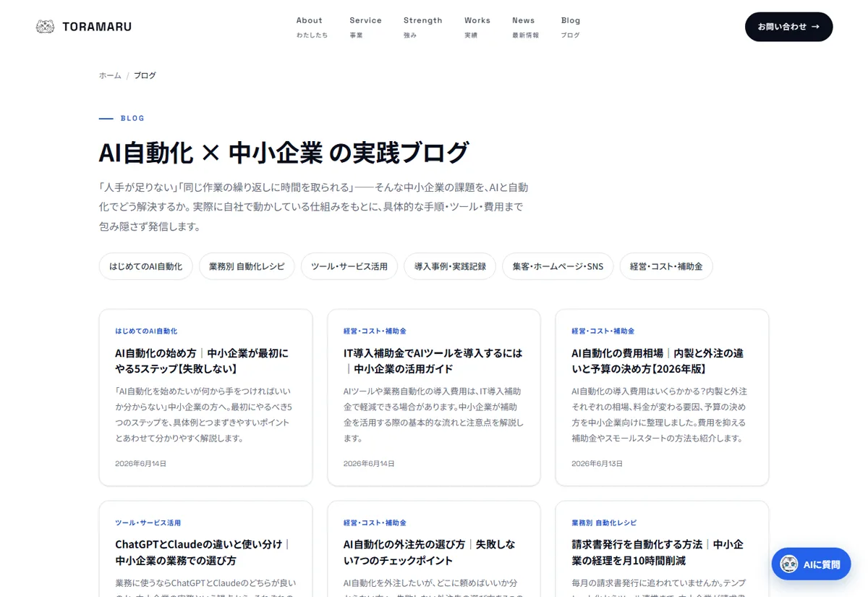Open the Strength 強み menu item

point(422,27)
